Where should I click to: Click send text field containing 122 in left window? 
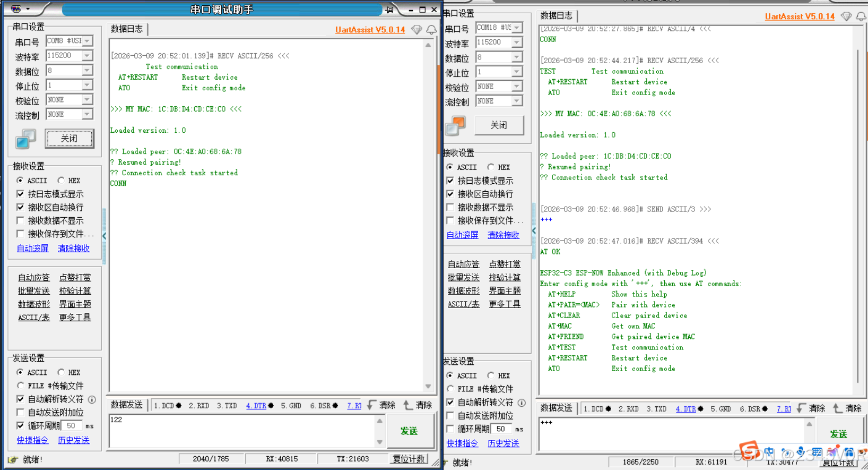pos(242,431)
